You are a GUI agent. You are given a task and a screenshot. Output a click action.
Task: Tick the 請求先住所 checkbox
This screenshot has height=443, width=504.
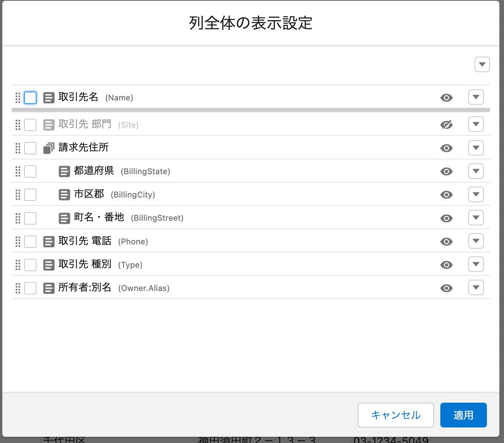click(30, 148)
